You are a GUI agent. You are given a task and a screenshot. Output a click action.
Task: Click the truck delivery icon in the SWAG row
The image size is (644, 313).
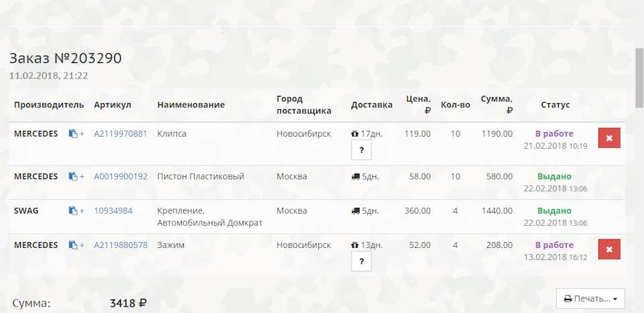pyautogui.click(x=355, y=211)
